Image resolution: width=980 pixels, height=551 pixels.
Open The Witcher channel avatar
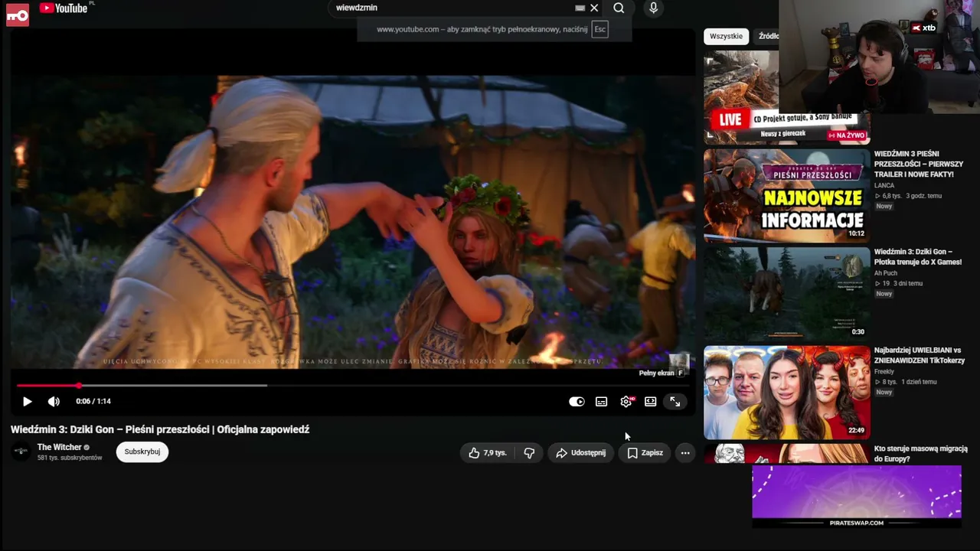tap(21, 452)
